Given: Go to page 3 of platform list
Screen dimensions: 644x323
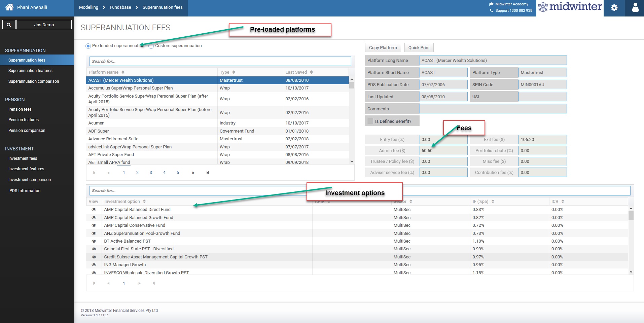Looking at the screenshot, I should click(x=151, y=173).
